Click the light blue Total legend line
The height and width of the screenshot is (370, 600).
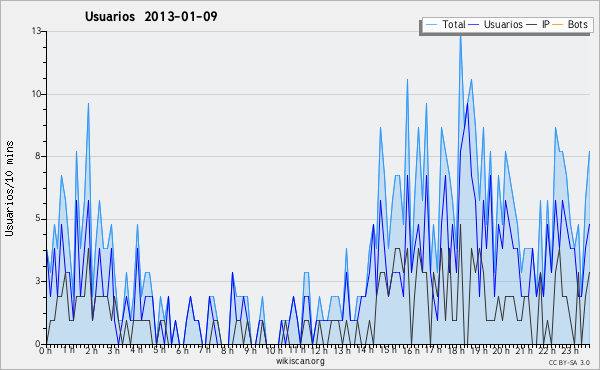click(x=431, y=25)
